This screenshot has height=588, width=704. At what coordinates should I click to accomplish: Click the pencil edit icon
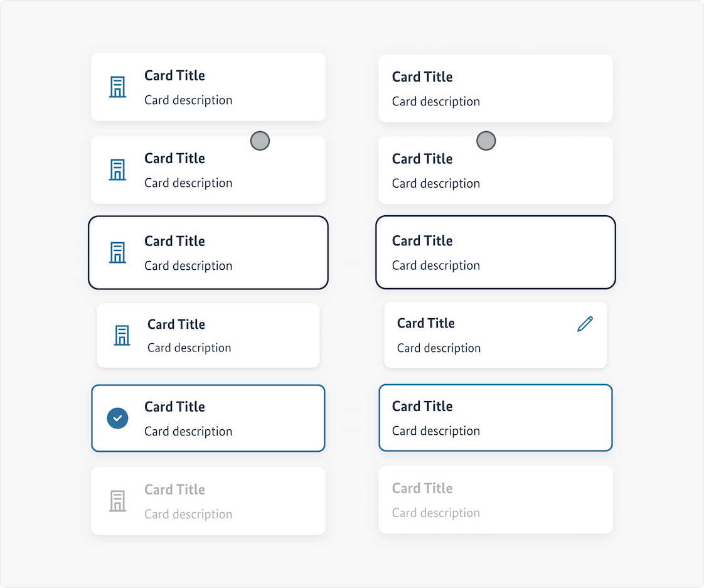585,324
